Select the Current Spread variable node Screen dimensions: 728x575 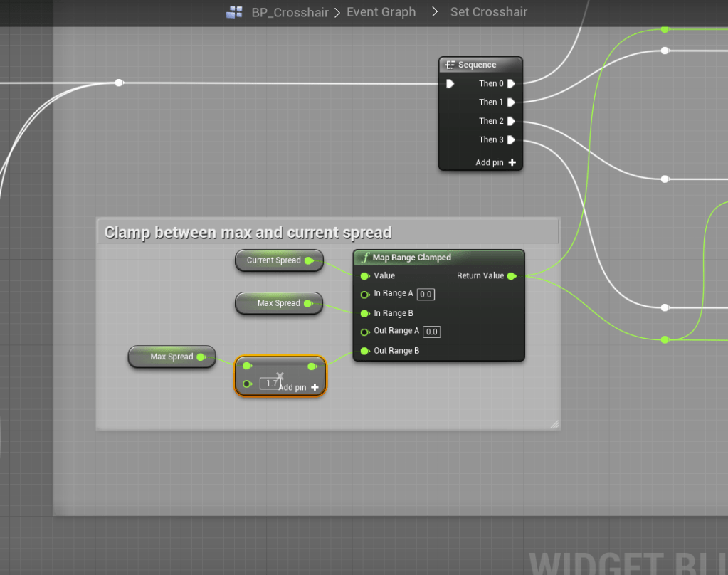click(x=274, y=260)
